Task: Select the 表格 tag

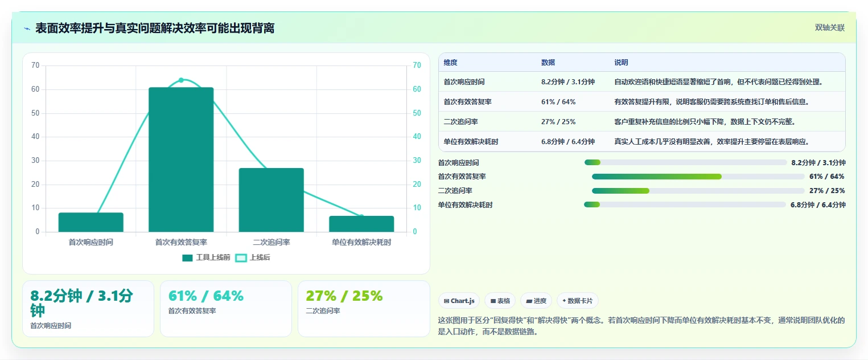Action: click(500, 301)
